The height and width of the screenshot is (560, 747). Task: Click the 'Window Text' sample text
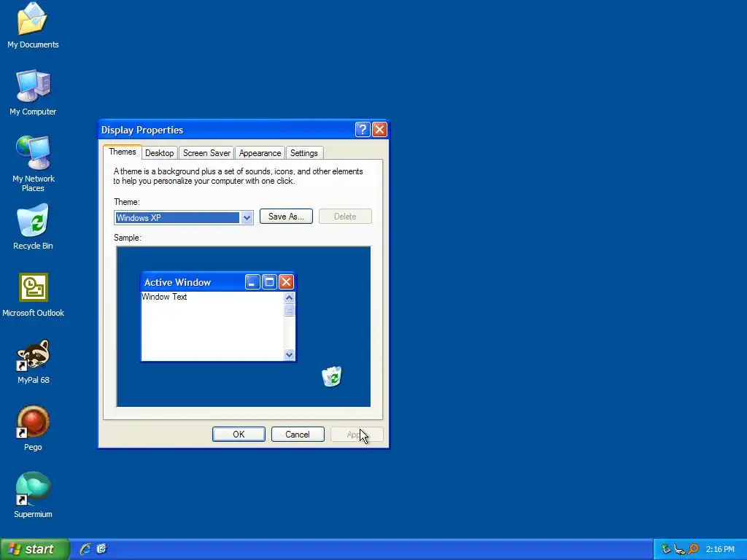coord(164,297)
